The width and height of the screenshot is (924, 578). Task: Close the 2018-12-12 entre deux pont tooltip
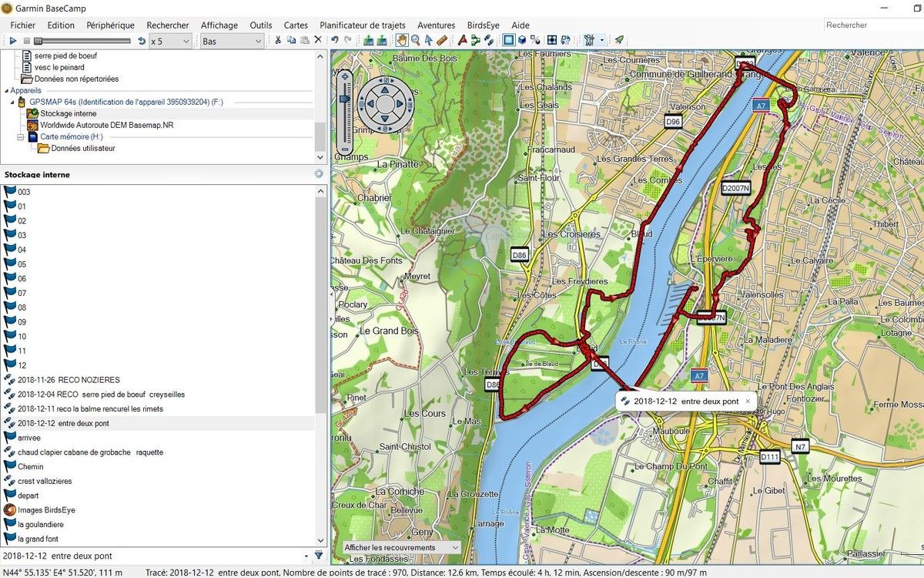pos(747,402)
